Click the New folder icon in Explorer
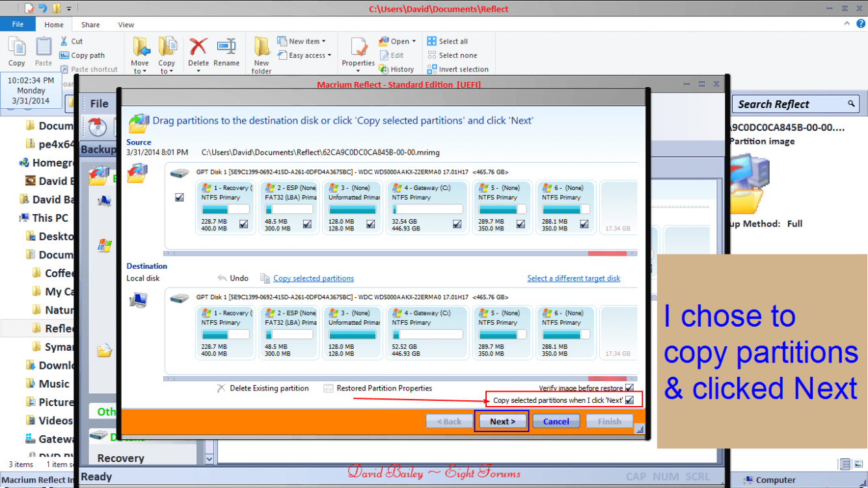The image size is (868, 488). 262,47
